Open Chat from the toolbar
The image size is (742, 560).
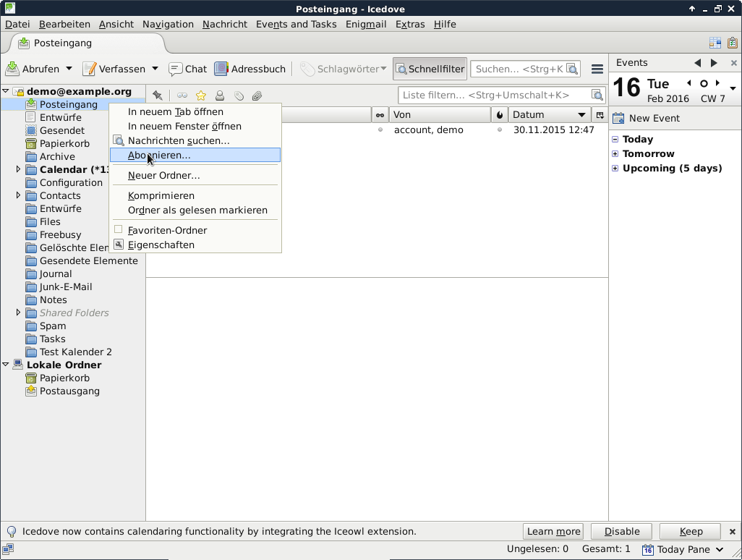click(188, 69)
